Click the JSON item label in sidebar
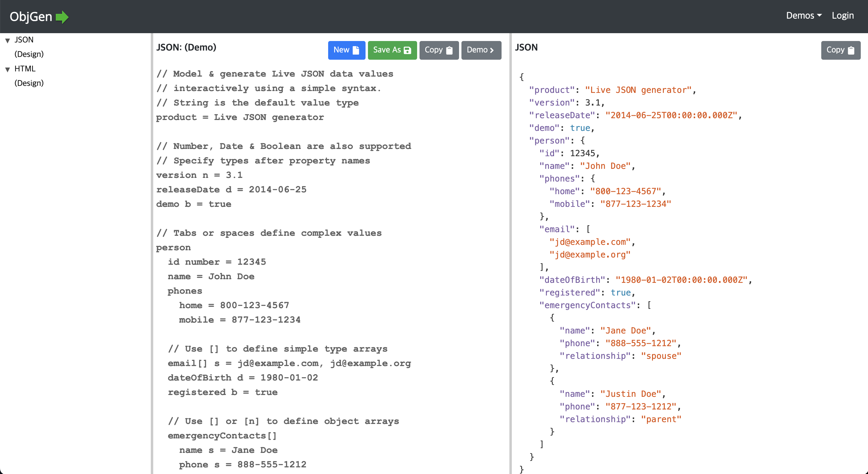The width and height of the screenshot is (868, 474). point(24,40)
